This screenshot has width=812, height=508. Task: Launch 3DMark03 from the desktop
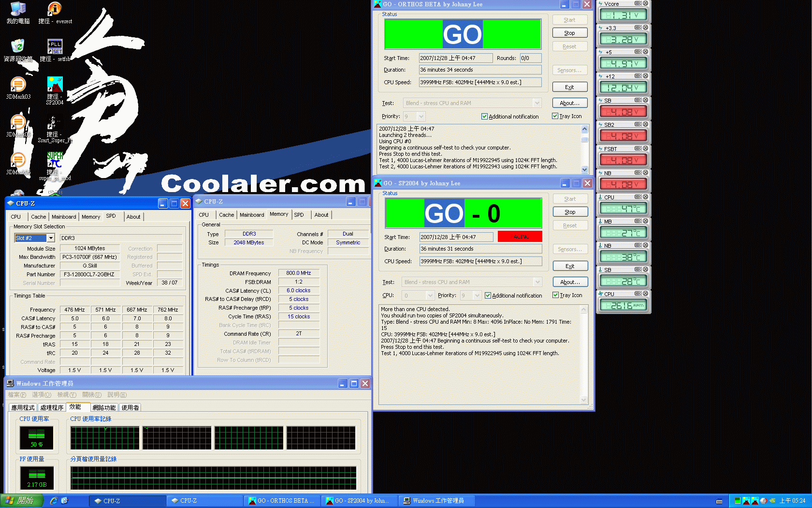[x=18, y=88]
